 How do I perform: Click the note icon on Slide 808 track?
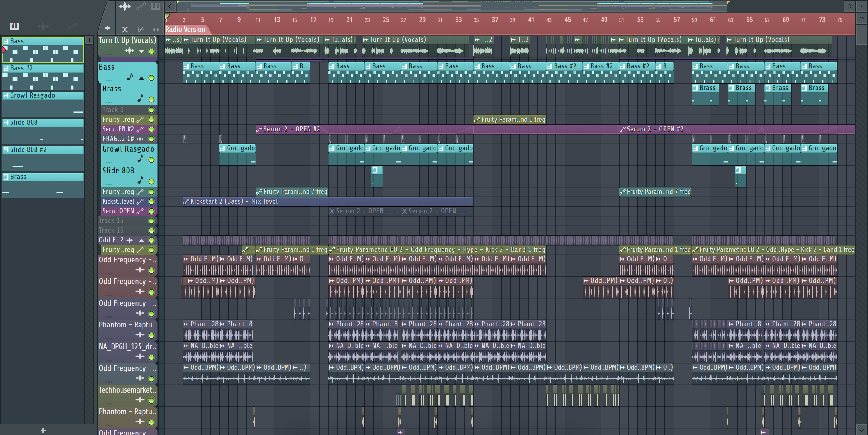[140, 180]
